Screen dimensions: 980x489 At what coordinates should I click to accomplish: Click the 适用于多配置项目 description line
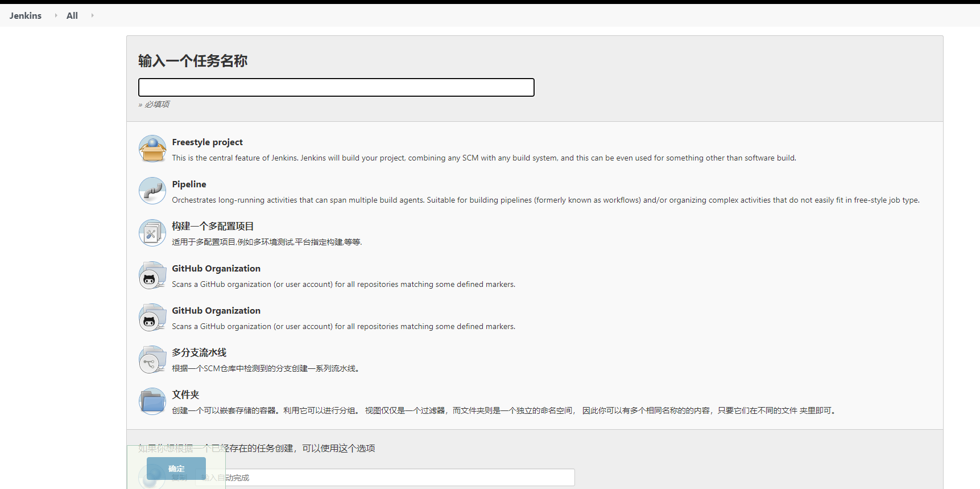point(267,243)
